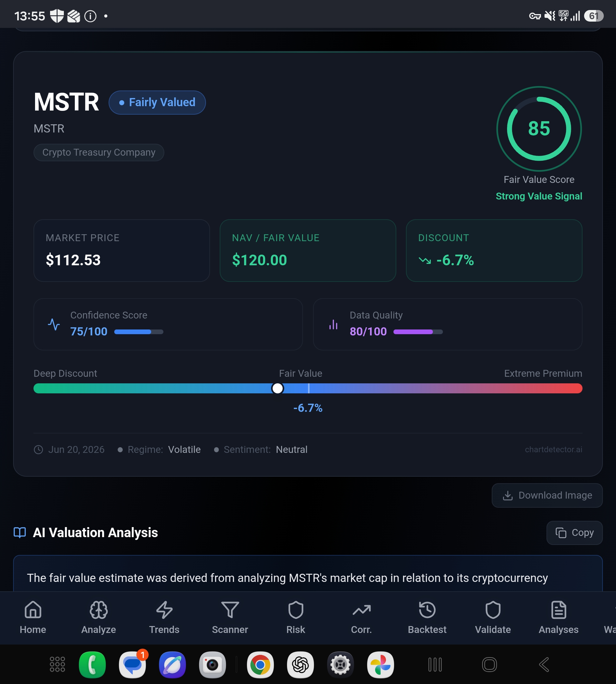Screen dimensions: 616x684
Task: Click the Strong Value Signal label
Action: click(x=539, y=196)
